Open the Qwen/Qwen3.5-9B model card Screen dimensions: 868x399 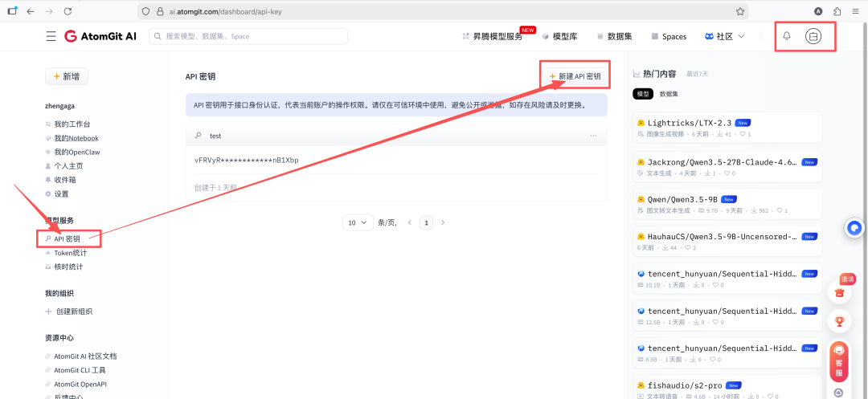click(x=727, y=204)
